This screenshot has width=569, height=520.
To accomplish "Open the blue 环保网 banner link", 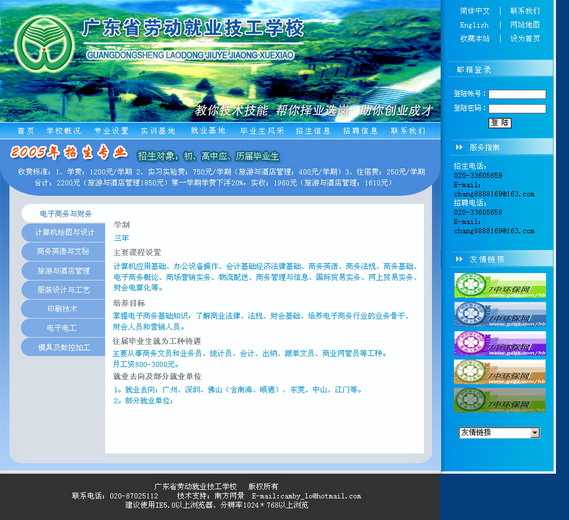I will tap(500, 314).
